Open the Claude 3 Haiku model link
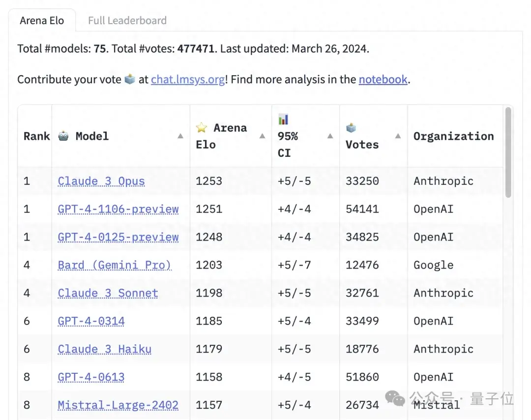This screenshot has width=531, height=420. (x=104, y=349)
